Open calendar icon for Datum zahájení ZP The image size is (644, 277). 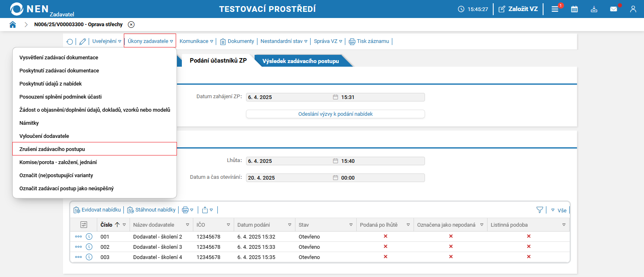click(x=335, y=97)
